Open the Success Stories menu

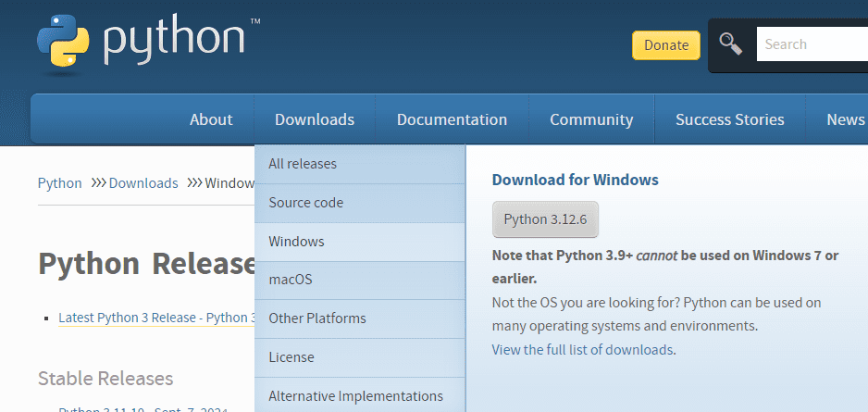coord(729,119)
